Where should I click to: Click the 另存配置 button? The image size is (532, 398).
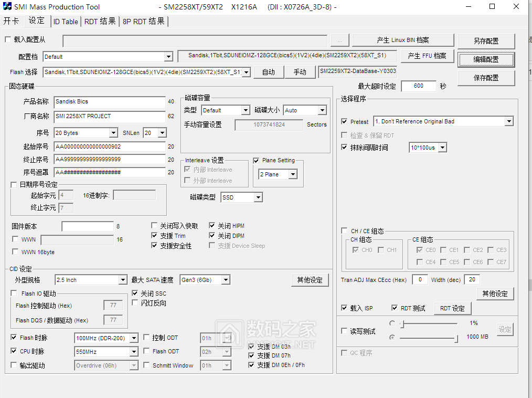tap(486, 41)
